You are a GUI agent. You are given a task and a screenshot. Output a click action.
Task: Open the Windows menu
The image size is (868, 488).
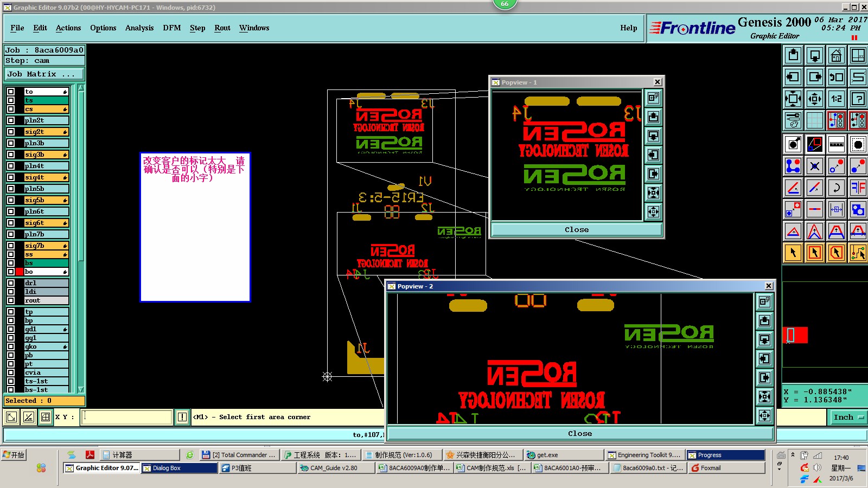254,28
